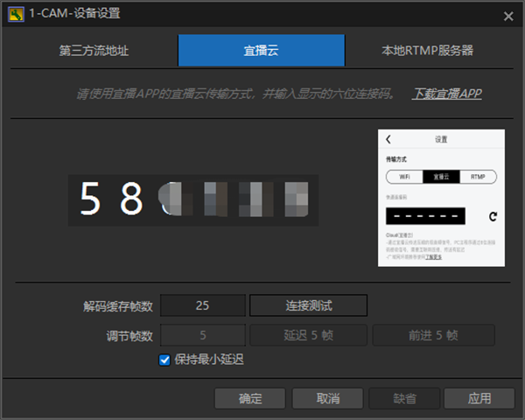Run the 连接测试 connection test
Image resolution: width=525 pixels, height=420 pixels.
pyautogui.click(x=308, y=305)
